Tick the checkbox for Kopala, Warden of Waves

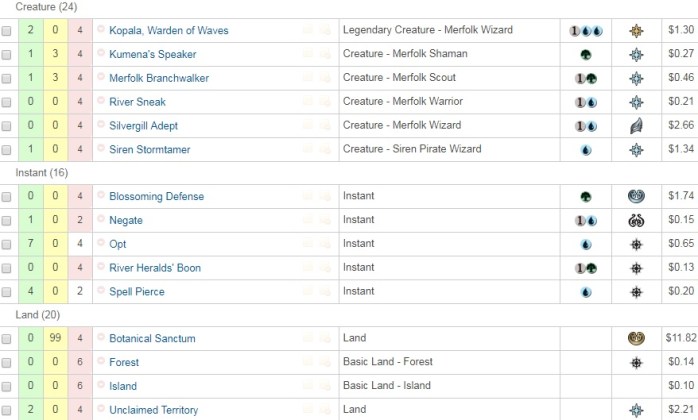click(x=7, y=32)
